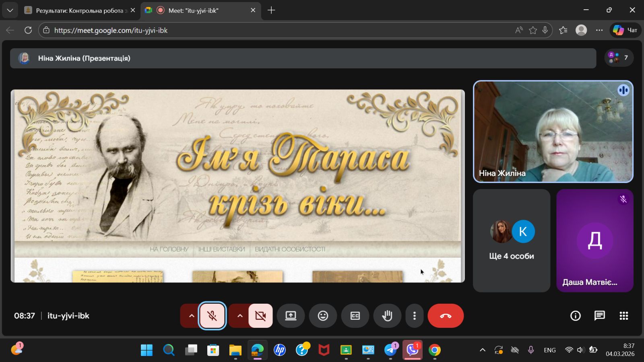
Task: Expand audio settings arrow beside microphone
Action: [192, 316]
